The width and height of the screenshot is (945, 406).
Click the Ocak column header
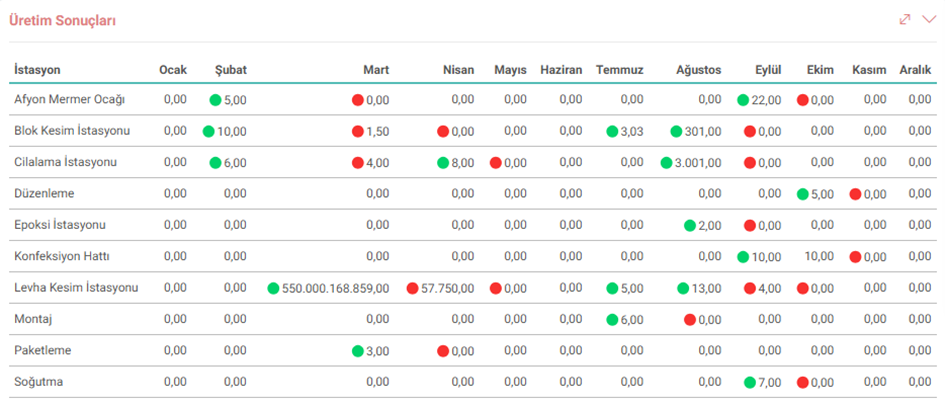(x=173, y=70)
